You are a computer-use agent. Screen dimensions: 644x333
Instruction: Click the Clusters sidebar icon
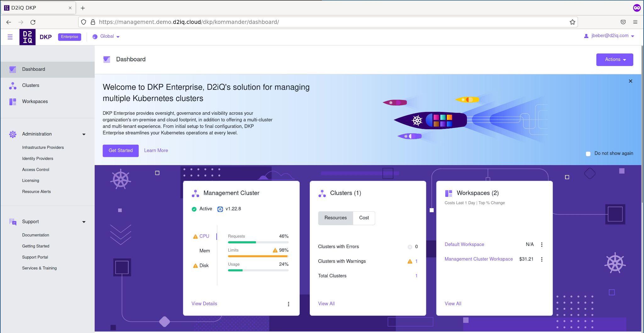(x=13, y=86)
